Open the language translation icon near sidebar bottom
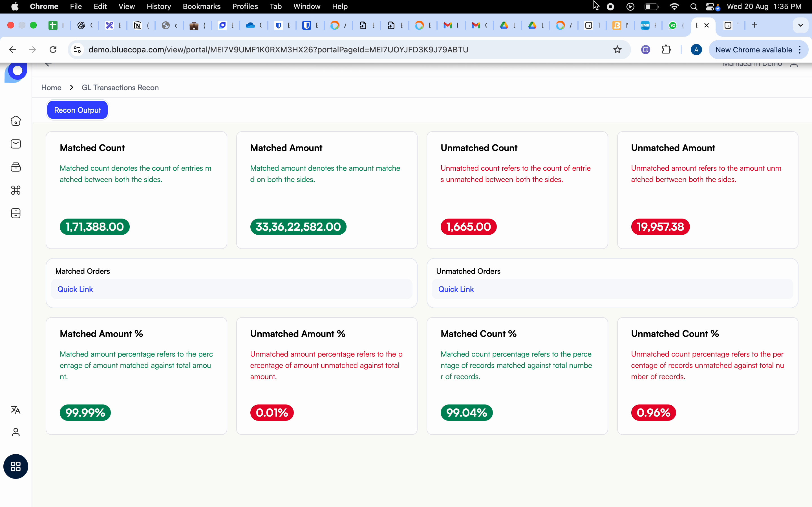This screenshot has height=507, width=812. [x=16, y=410]
